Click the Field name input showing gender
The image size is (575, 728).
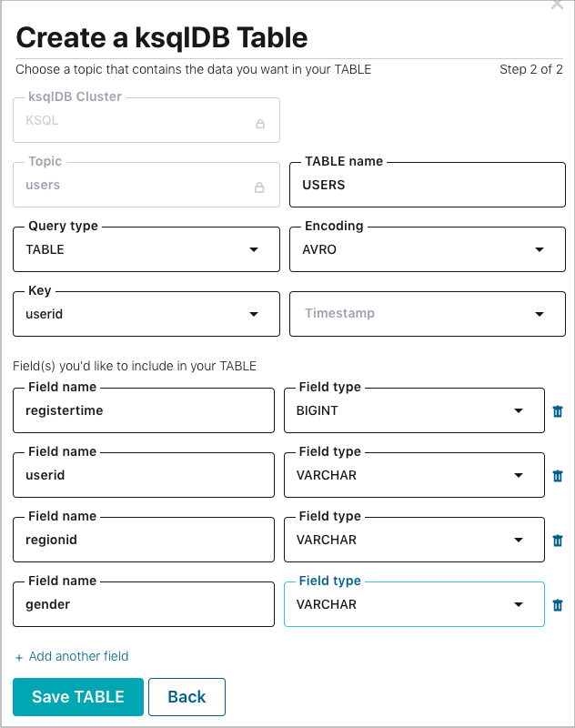(x=143, y=604)
